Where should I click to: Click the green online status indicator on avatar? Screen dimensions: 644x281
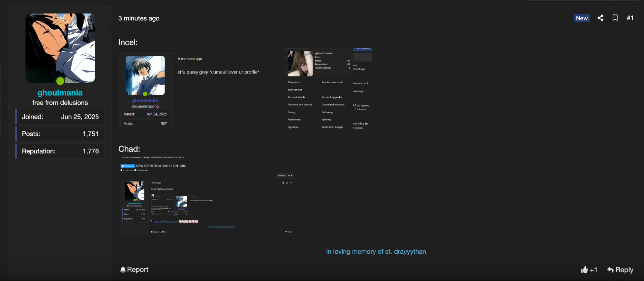point(60,81)
